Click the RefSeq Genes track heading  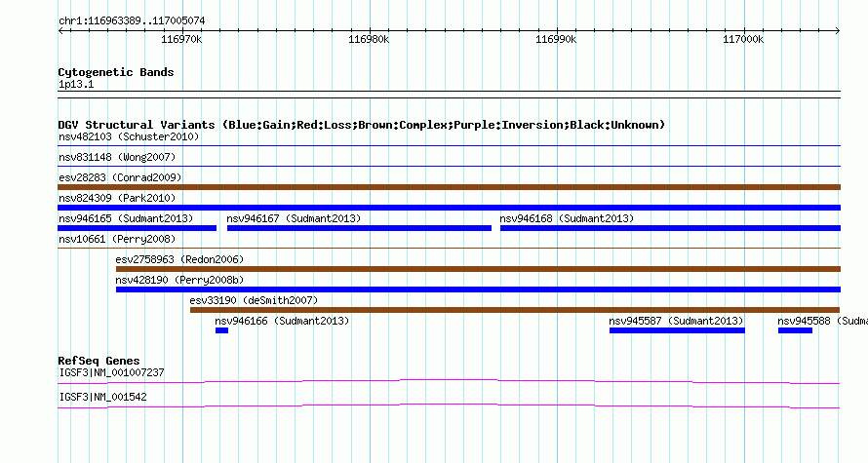(x=99, y=361)
